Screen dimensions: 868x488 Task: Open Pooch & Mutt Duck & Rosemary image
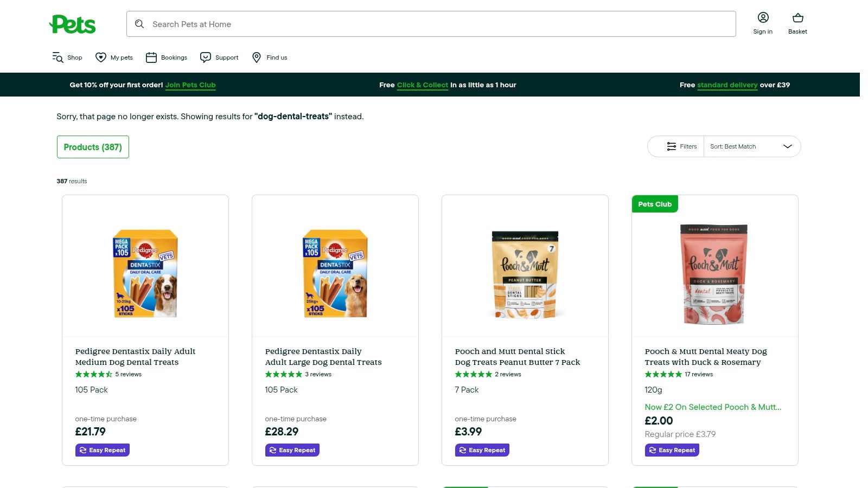pyautogui.click(x=714, y=274)
